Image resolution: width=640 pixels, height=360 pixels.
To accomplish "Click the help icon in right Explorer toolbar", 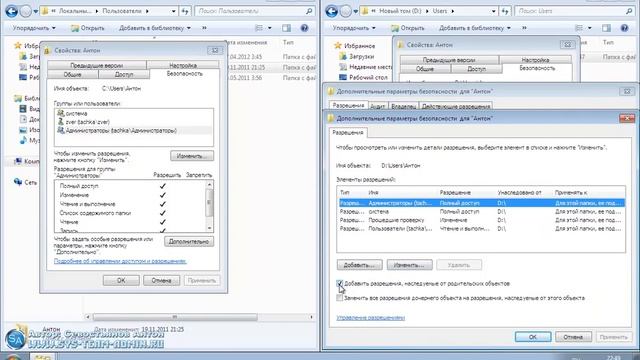I will [x=624, y=28].
